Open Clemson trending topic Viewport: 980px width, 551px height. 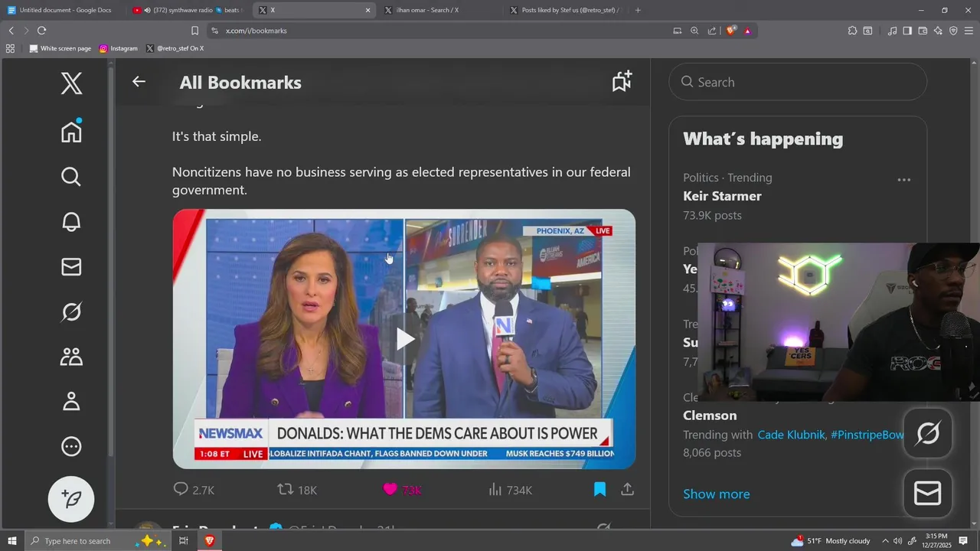(x=710, y=416)
